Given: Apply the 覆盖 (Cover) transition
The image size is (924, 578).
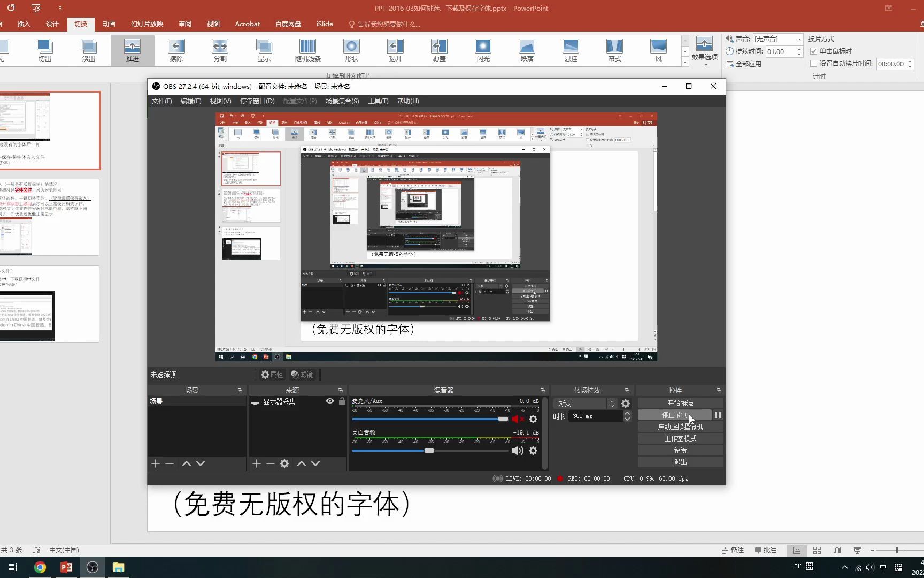Looking at the screenshot, I should (x=440, y=50).
